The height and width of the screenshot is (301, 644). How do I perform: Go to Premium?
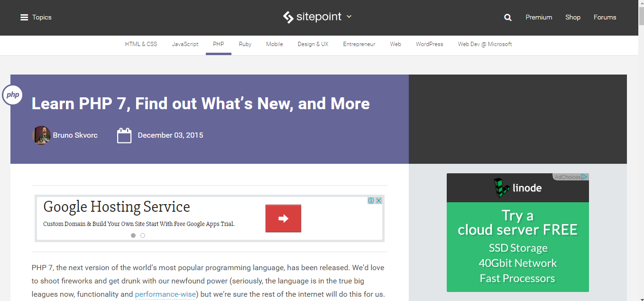point(539,18)
